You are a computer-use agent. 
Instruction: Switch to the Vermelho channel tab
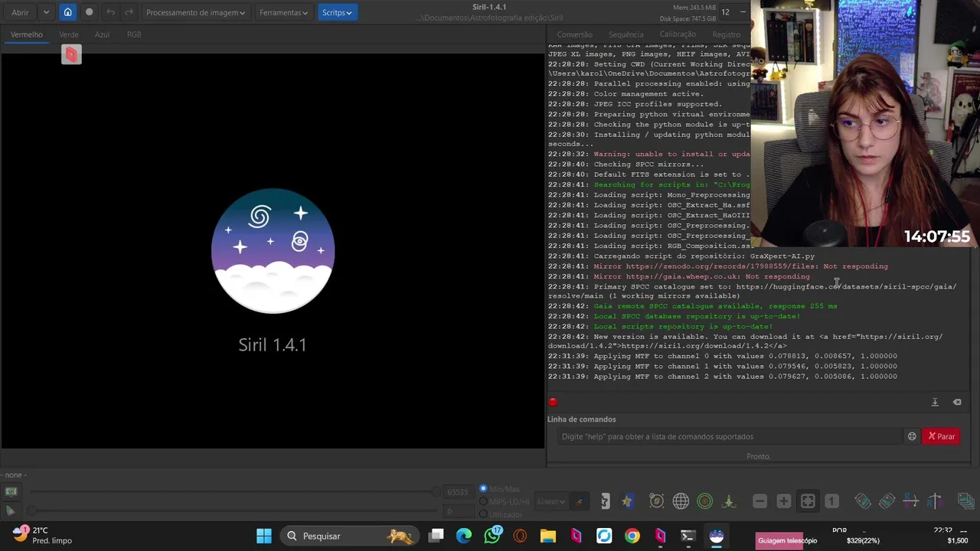coord(27,34)
